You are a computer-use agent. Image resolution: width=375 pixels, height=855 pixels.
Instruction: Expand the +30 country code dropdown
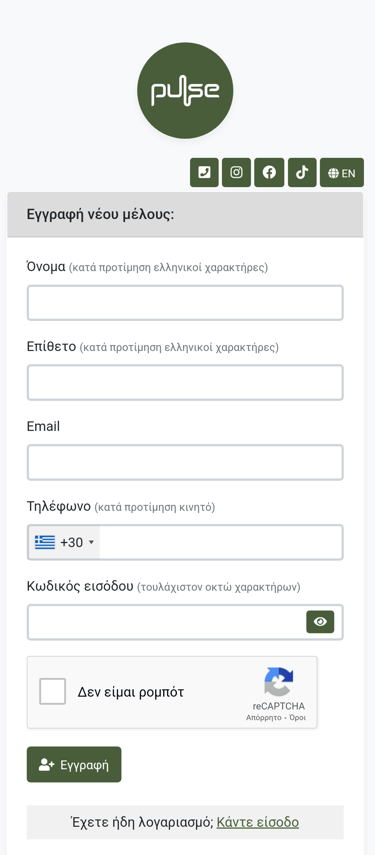(64, 542)
